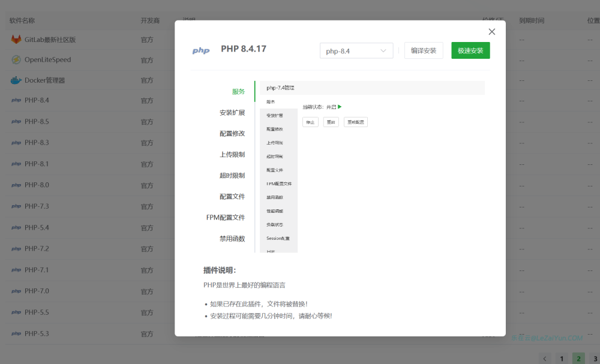Select the FPM配置文件 tab

226,218
